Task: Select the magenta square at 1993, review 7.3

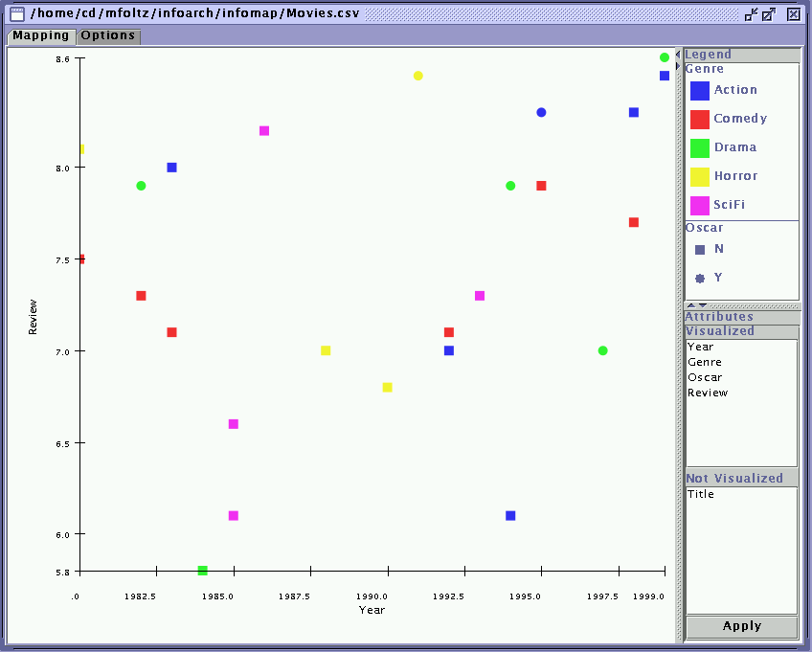Action: pos(480,296)
